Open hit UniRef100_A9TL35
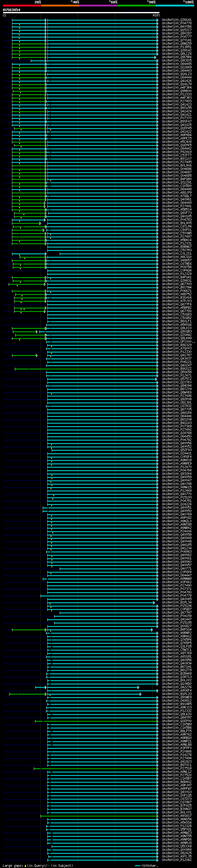 tap(177, 856)
